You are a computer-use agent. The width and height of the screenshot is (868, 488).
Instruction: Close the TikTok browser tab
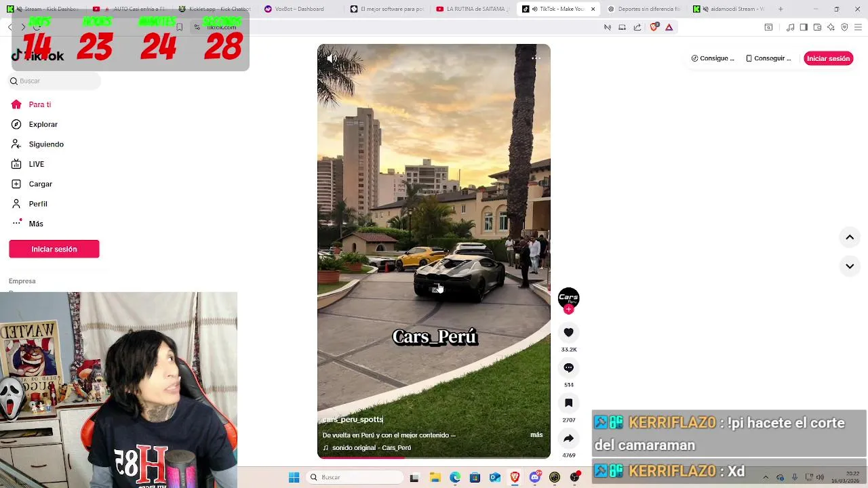pyautogui.click(x=593, y=9)
